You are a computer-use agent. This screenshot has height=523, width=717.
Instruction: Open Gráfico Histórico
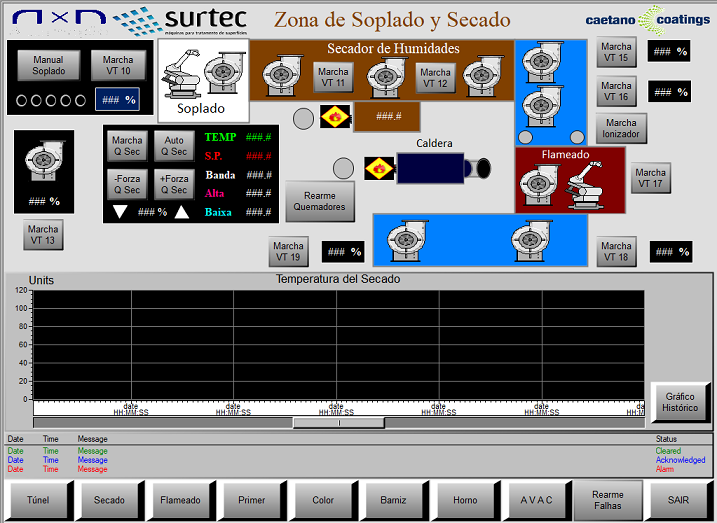[x=680, y=402]
